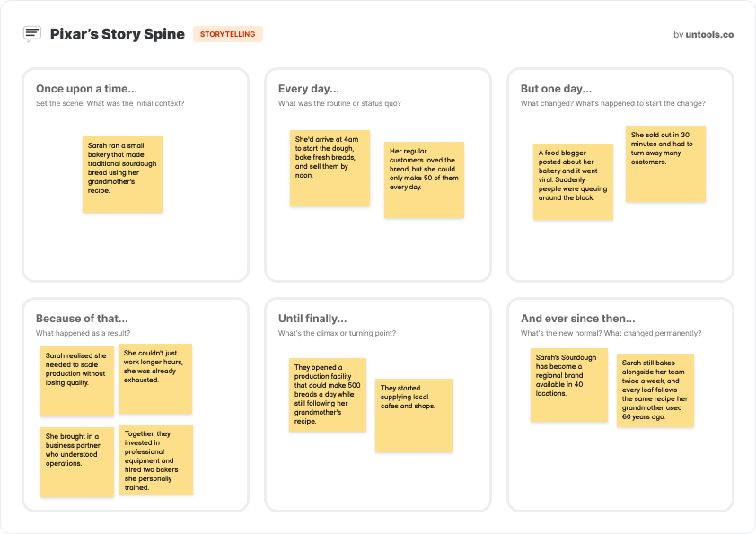Click the speech bubble icon beside the title
The height and width of the screenshot is (534, 756).
32,34
